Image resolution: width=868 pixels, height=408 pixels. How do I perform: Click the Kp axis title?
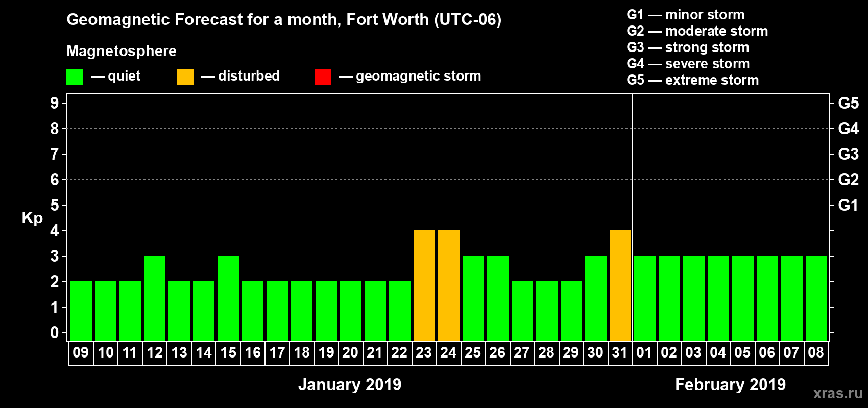[32, 218]
